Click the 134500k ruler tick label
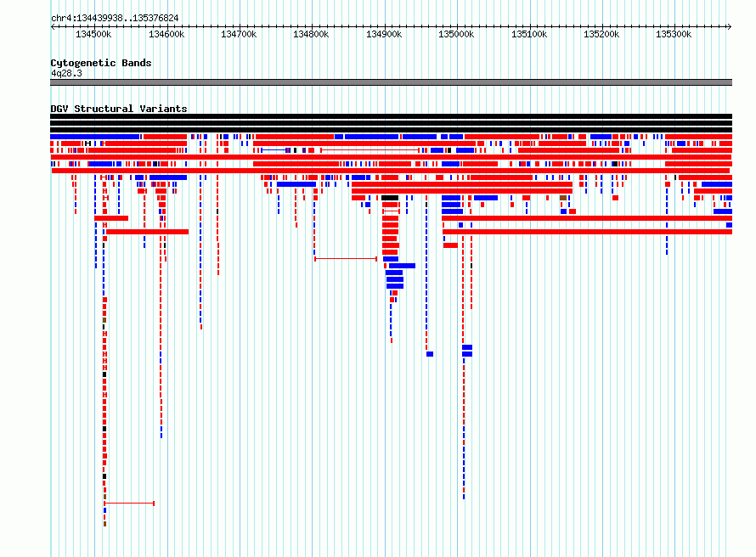The height and width of the screenshot is (557, 756). point(93,34)
